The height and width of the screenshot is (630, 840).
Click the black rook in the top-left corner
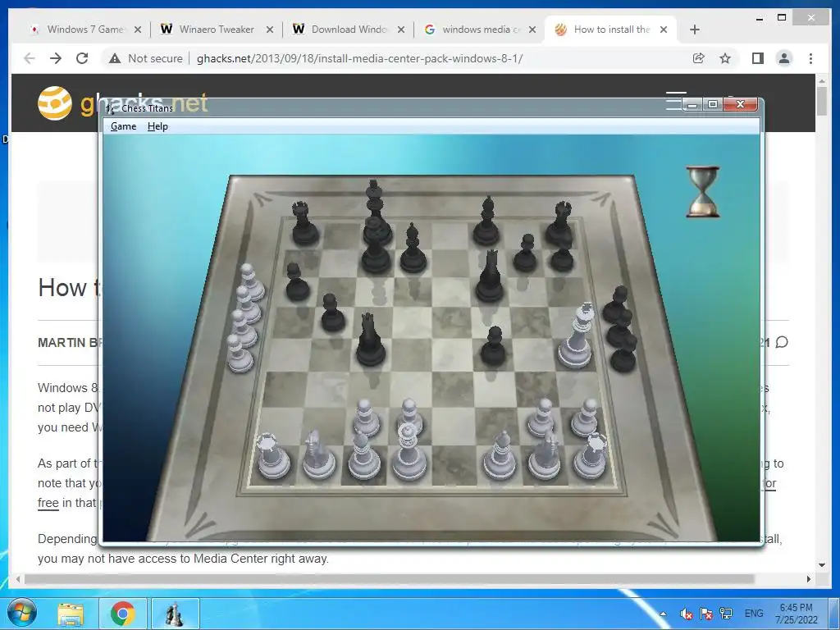[x=305, y=223]
